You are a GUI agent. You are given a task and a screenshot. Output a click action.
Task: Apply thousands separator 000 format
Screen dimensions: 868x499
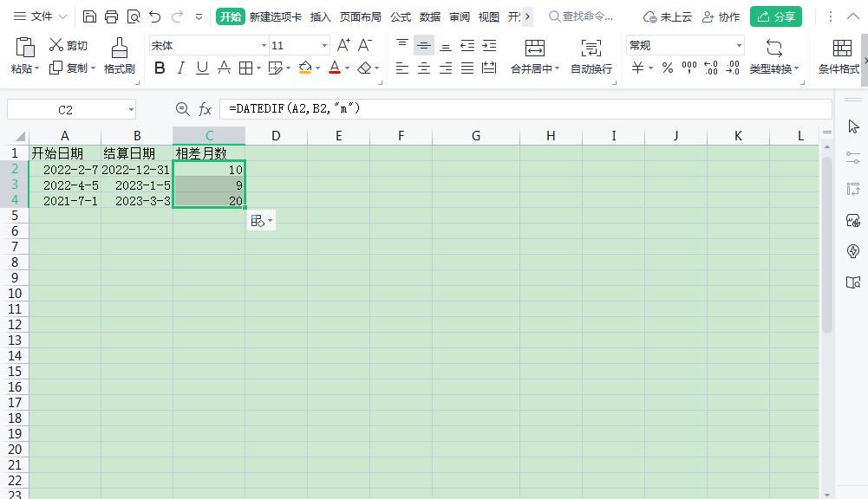point(689,68)
